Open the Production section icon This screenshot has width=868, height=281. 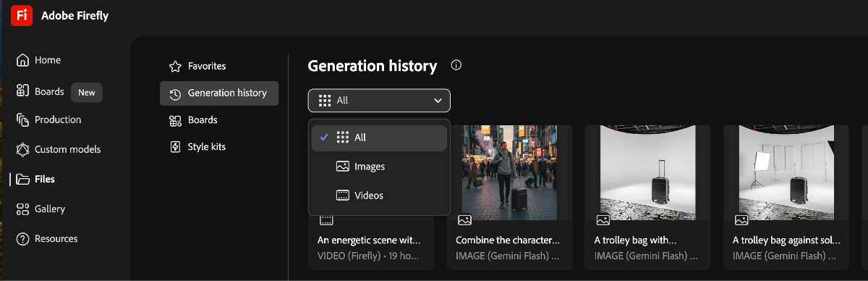click(23, 119)
